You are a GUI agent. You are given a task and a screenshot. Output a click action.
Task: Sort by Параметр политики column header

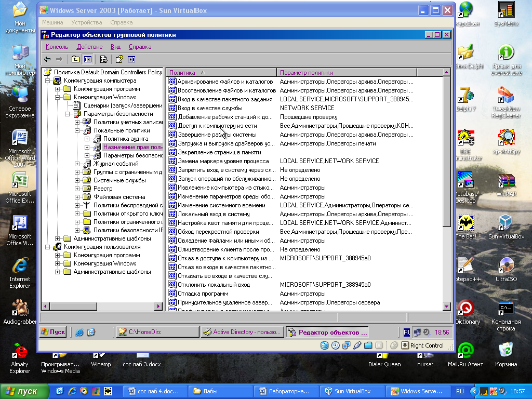click(x=347, y=73)
